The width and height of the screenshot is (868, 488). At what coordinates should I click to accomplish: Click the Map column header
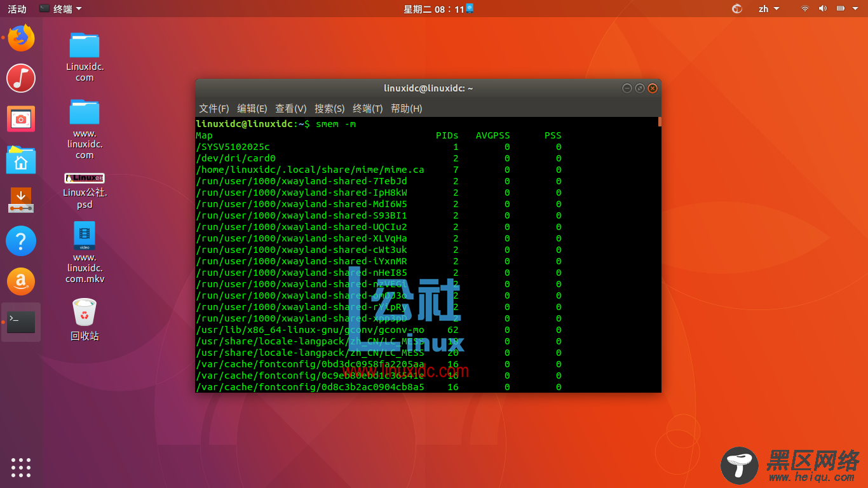(x=204, y=135)
